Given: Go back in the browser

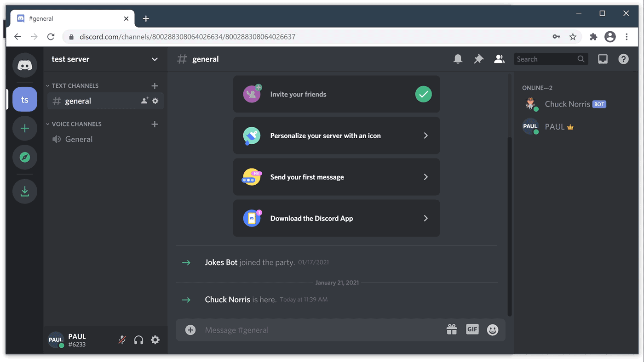Looking at the screenshot, I should coord(17,37).
